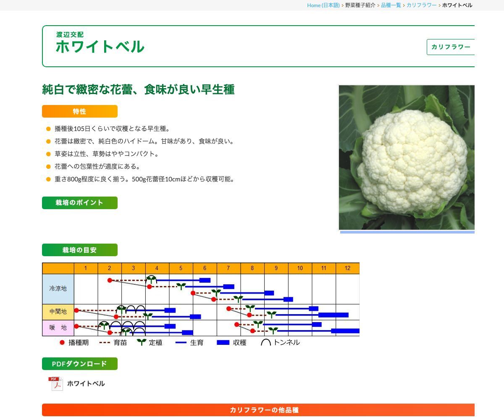Select 品種一覧 in the breadcrumb
The image size is (504, 420).
click(390, 5)
